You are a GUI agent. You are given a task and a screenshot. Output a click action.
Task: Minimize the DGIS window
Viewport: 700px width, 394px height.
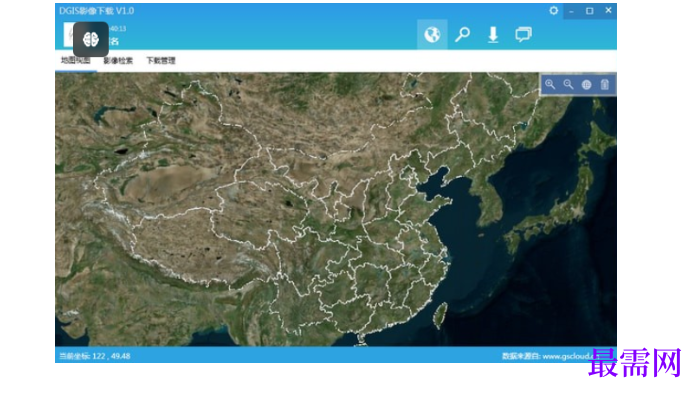[571, 11]
